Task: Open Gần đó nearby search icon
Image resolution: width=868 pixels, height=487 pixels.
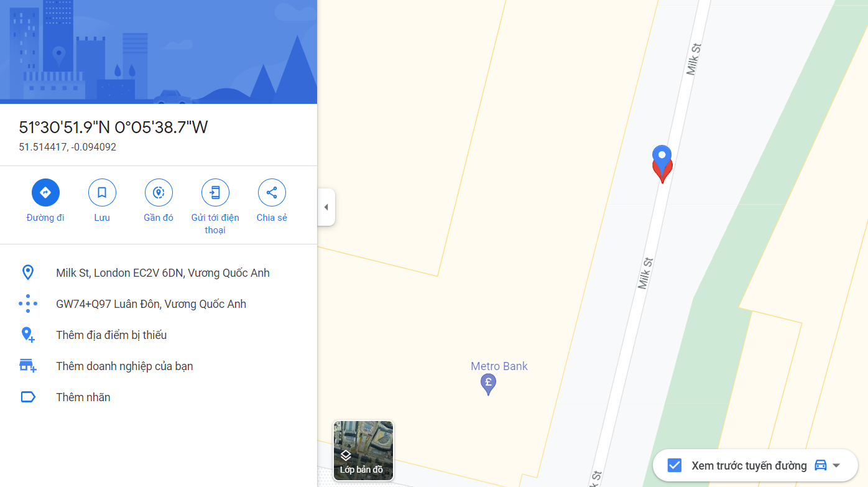Action: coord(159,193)
